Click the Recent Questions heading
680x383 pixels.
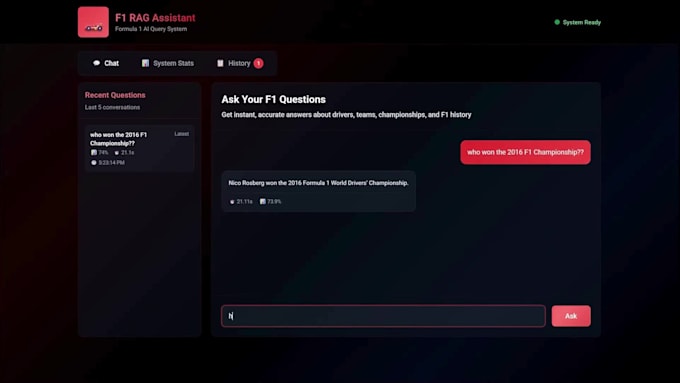click(x=115, y=95)
